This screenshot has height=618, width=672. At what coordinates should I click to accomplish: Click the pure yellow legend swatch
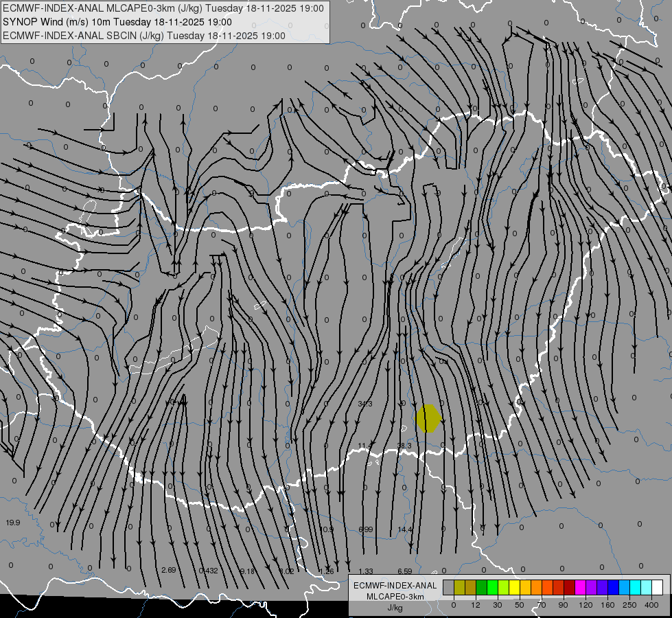[x=514, y=587]
